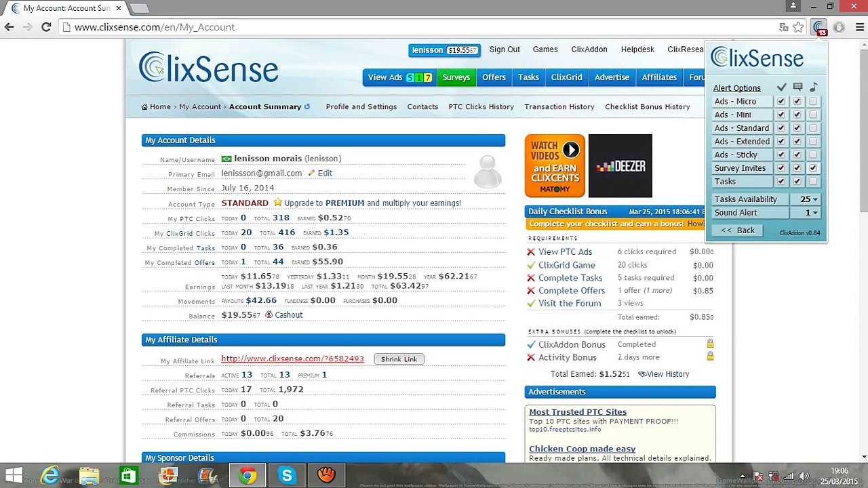The height and width of the screenshot is (488, 868).
Task: Click the user avatar silhouette picture
Action: [x=488, y=171]
